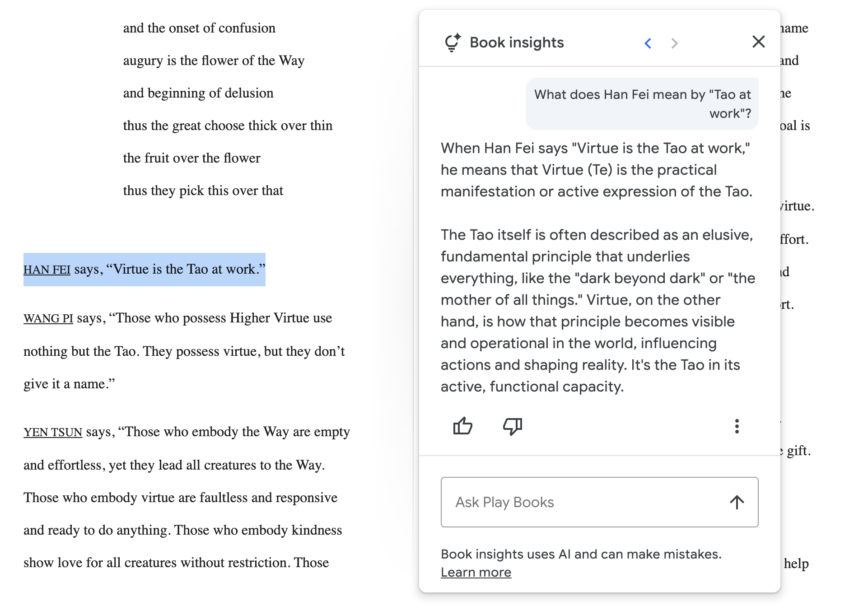Click the answer's first paragraph about Virtue (Te)
The height and width of the screenshot is (615, 868).
pyautogui.click(x=597, y=170)
